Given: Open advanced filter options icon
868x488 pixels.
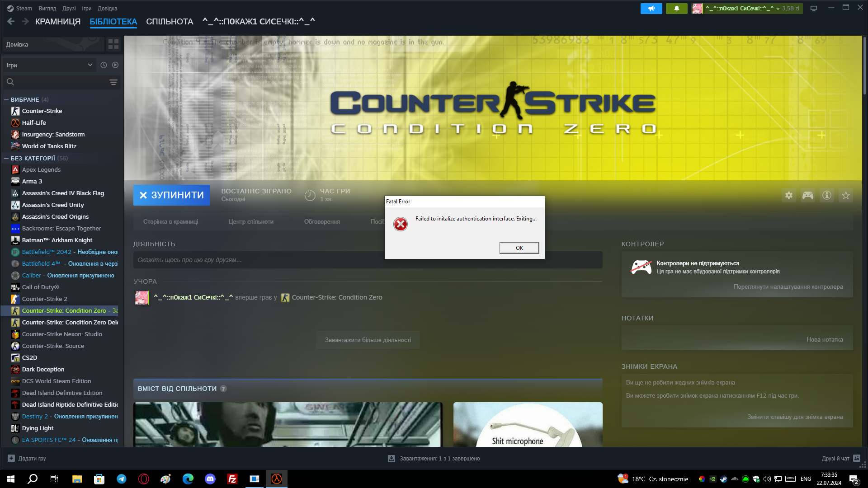Looking at the screenshot, I should click(x=113, y=82).
